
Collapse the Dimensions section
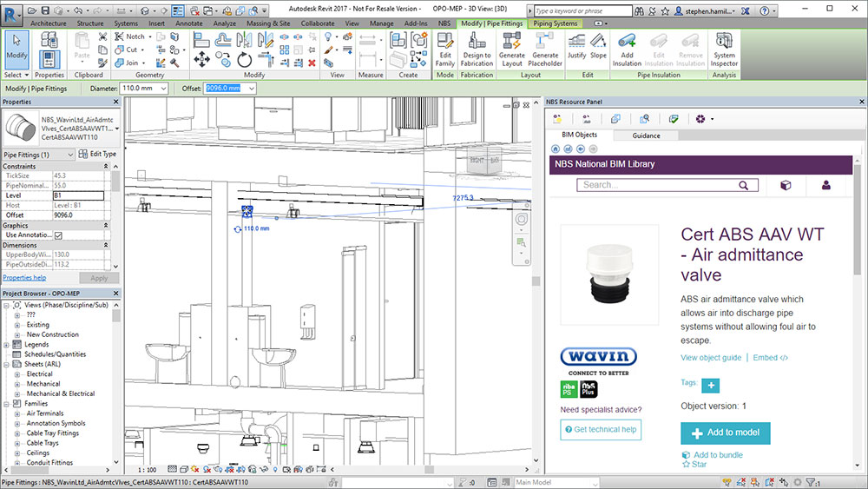click(106, 245)
